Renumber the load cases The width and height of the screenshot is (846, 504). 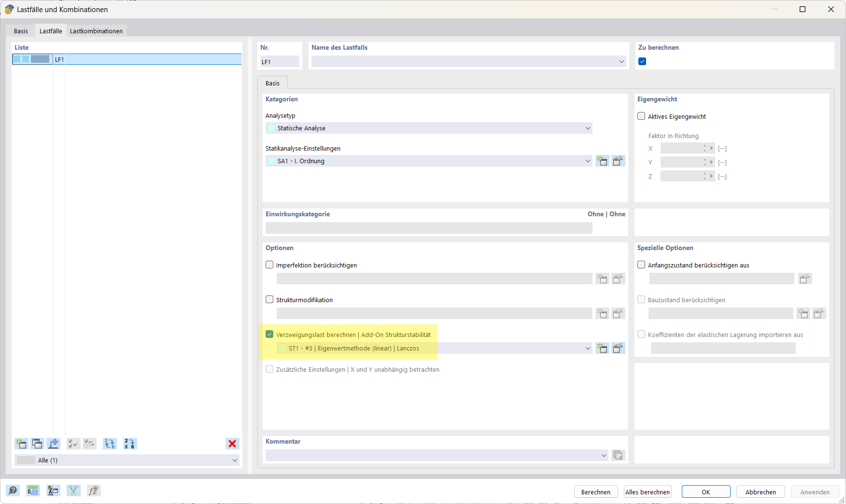[x=130, y=444]
